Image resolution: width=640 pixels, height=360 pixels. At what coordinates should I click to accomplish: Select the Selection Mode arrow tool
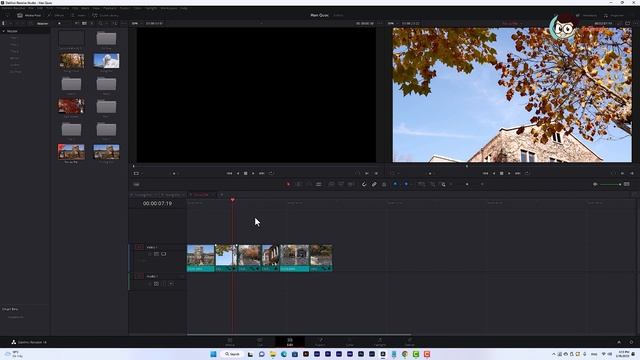(288, 184)
